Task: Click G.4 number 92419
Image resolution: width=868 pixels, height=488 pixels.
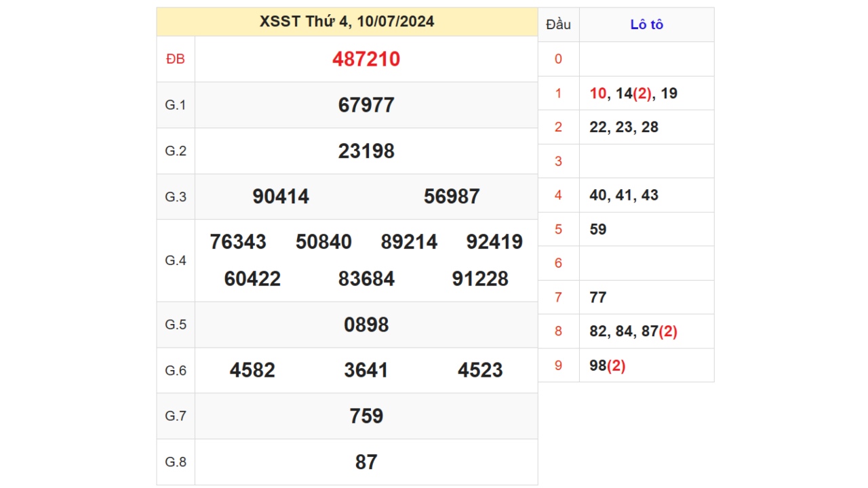Action: coord(494,242)
